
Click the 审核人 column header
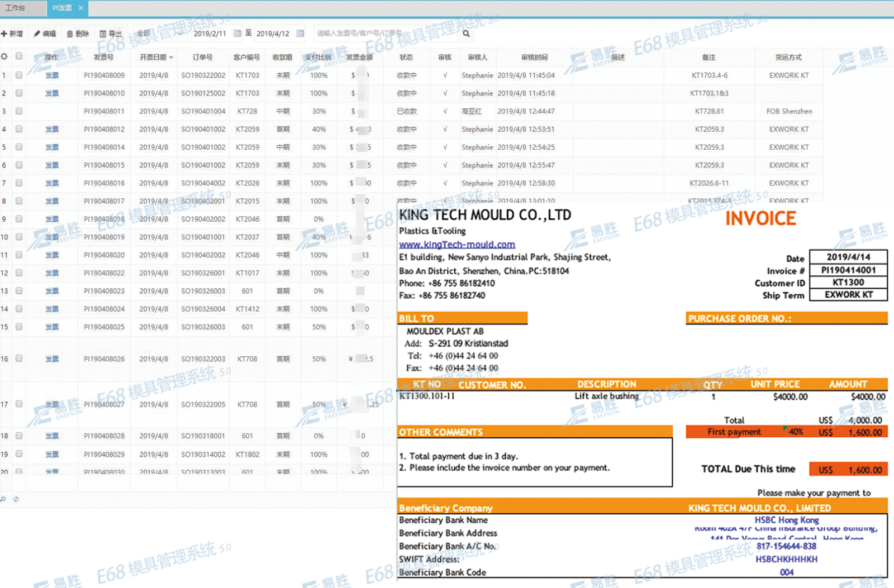coord(477,58)
